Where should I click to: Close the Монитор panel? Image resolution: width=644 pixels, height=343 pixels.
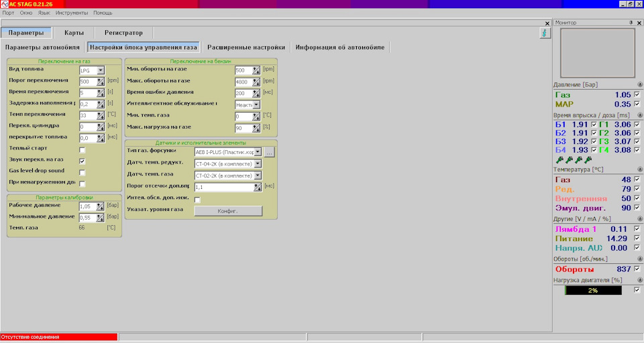[x=639, y=23]
